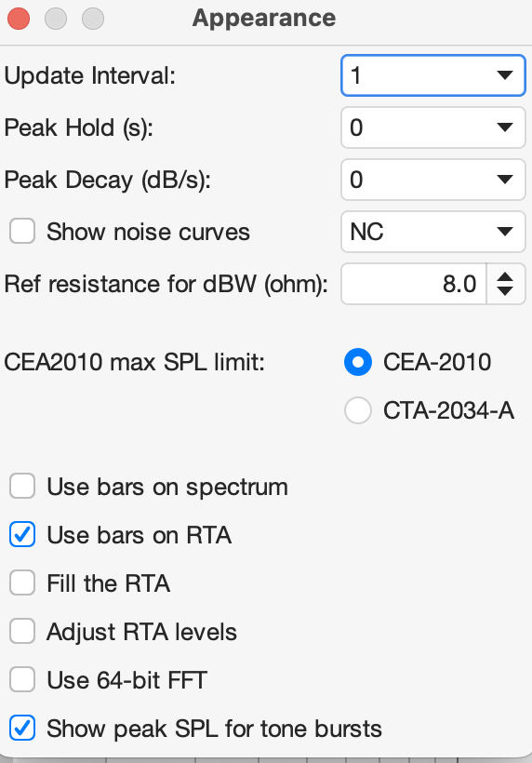Click the grayed-out zoom window button
The width and height of the screenshot is (532, 763).
[x=93, y=19]
